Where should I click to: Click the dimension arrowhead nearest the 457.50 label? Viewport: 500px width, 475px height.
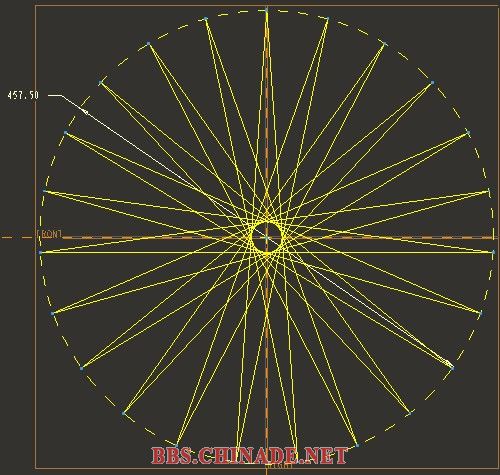(85, 111)
